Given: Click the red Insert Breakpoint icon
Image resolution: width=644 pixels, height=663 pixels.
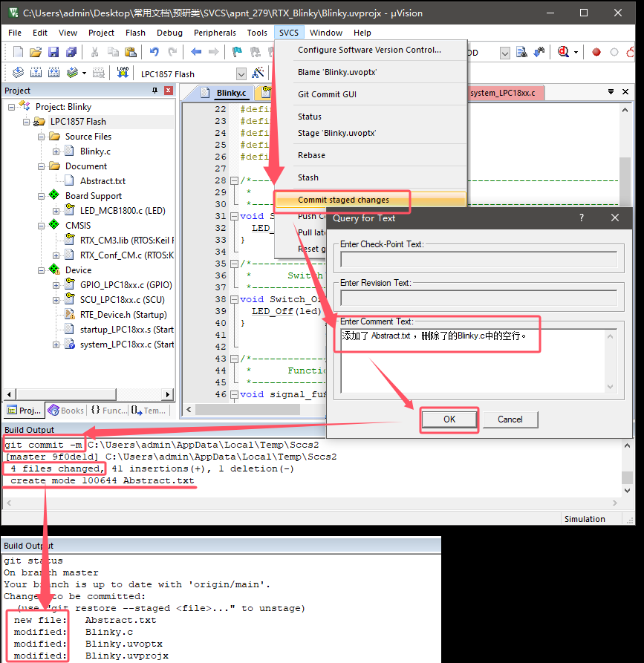Looking at the screenshot, I should 596,52.
